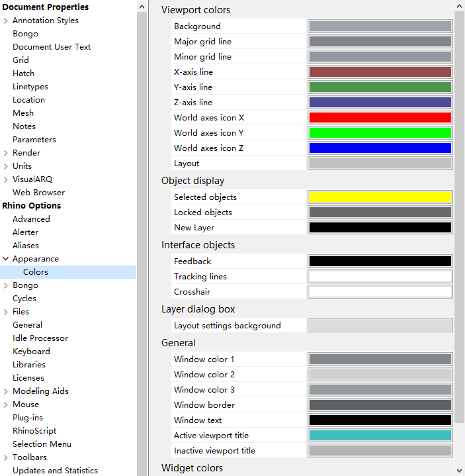Image resolution: width=465 pixels, height=476 pixels.
Task: Open Updates and Statistics page
Action: (x=55, y=471)
